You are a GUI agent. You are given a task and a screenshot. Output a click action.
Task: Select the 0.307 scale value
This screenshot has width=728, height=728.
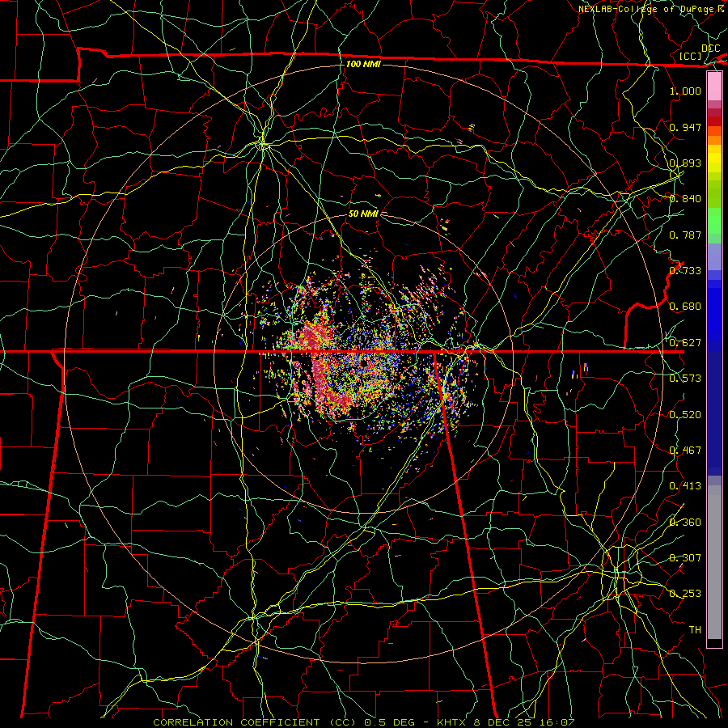click(685, 558)
